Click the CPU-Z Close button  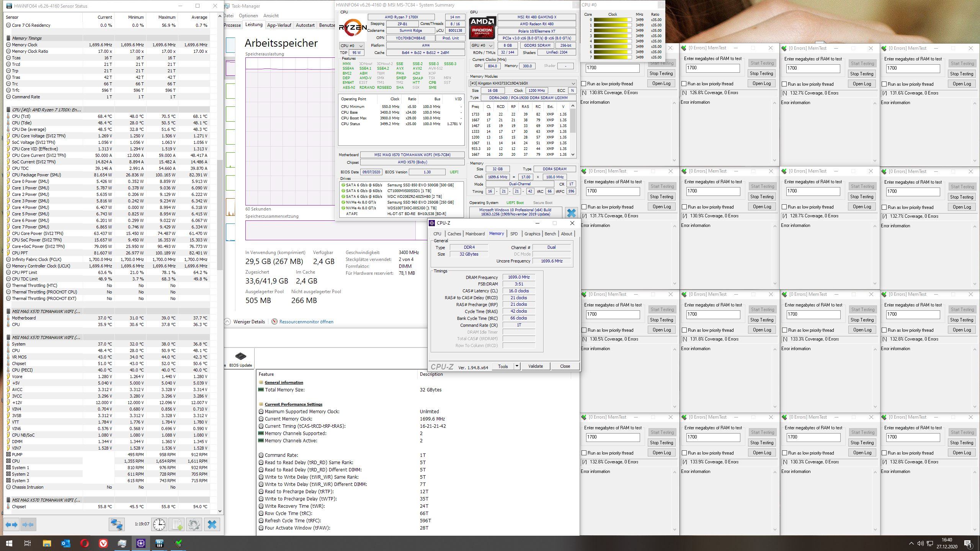coord(565,366)
